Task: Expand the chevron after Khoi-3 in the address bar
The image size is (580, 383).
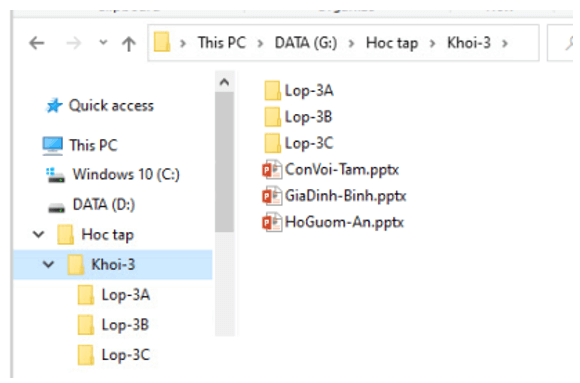Action: [505, 44]
